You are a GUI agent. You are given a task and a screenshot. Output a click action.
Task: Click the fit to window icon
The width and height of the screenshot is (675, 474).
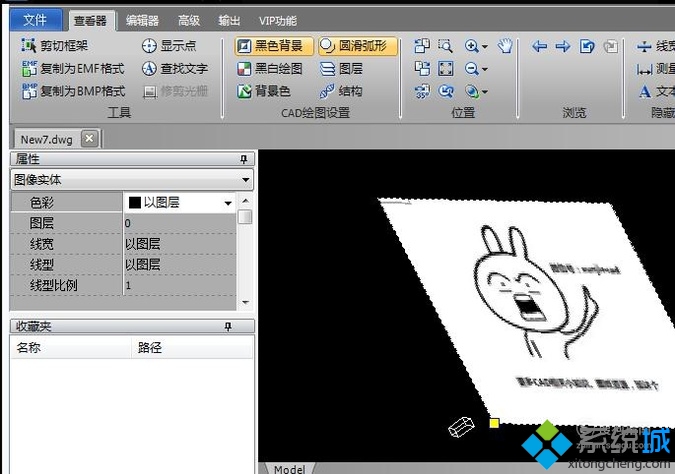446,68
